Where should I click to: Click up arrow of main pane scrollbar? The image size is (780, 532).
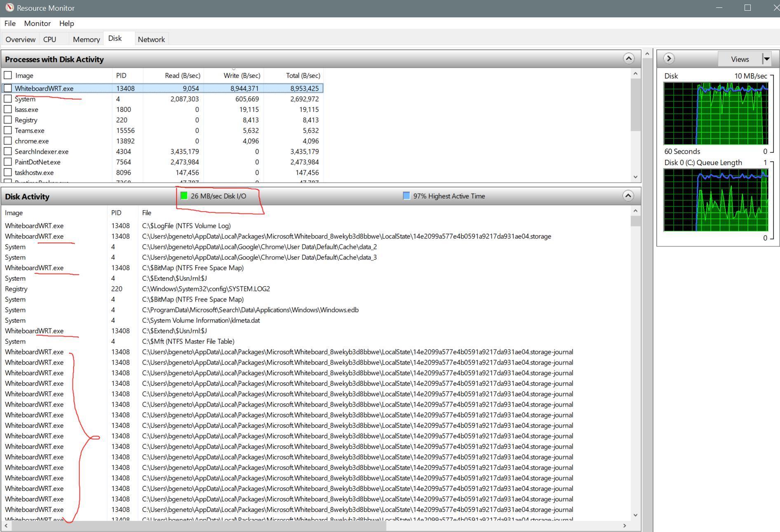647,54
